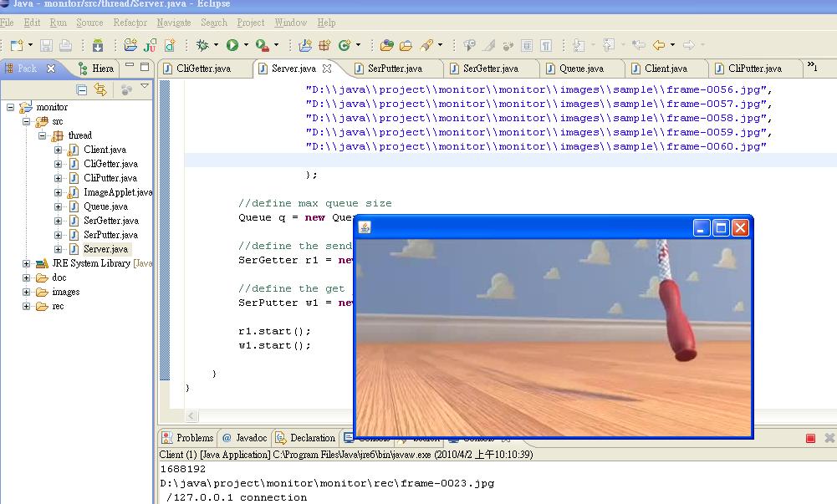The height and width of the screenshot is (504, 837).
Task: Open the File menu
Action: point(7,23)
